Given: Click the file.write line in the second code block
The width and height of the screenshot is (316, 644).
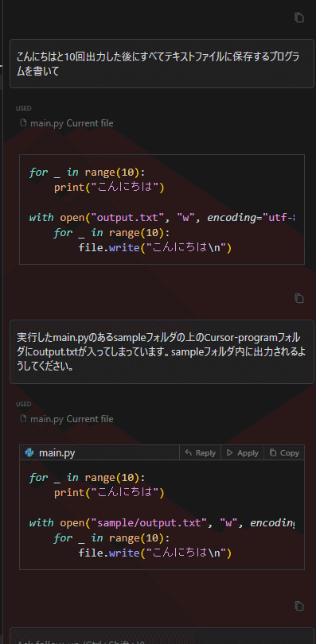Looking at the screenshot, I should coord(155,553).
